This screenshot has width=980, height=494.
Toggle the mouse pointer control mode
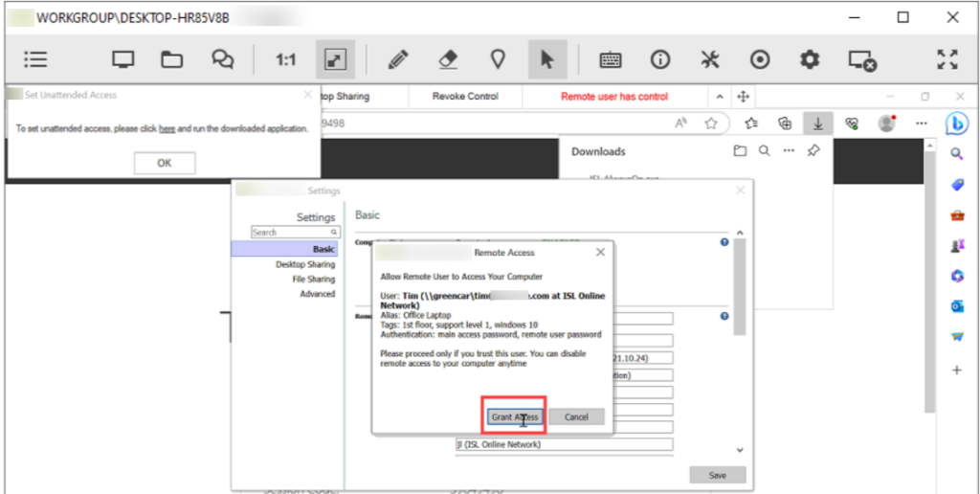(x=546, y=60)
